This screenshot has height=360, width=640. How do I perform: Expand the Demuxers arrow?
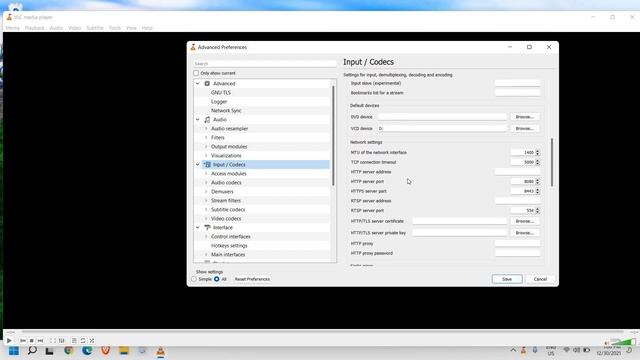(206, 191)
